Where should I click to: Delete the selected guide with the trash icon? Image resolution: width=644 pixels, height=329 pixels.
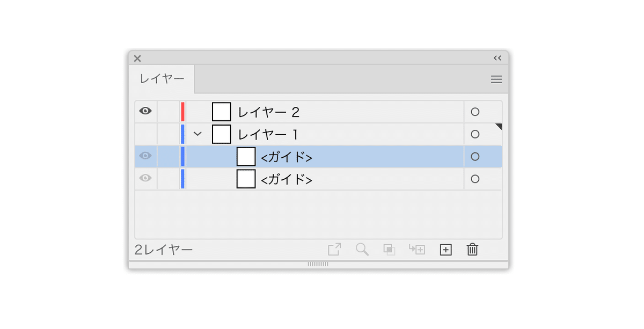click(x=472, y=249)
